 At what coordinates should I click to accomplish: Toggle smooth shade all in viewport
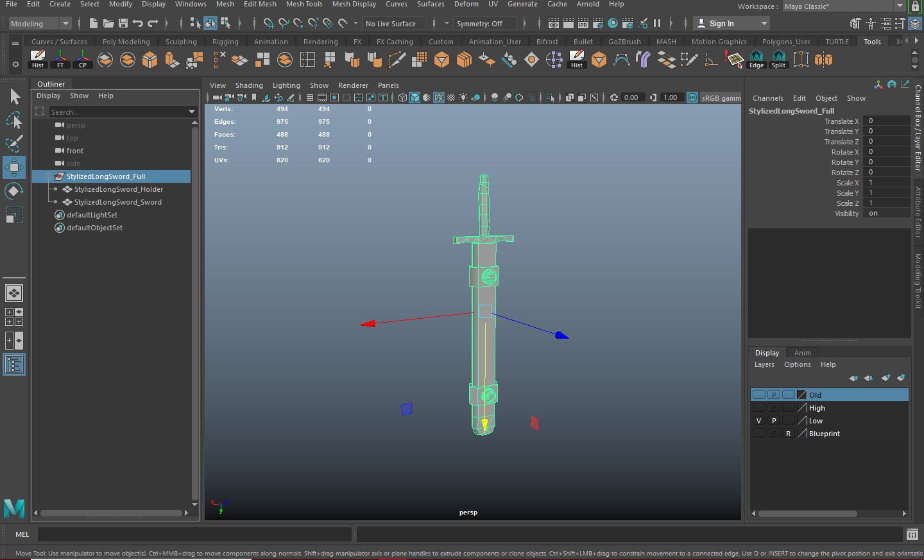[415, 98]
